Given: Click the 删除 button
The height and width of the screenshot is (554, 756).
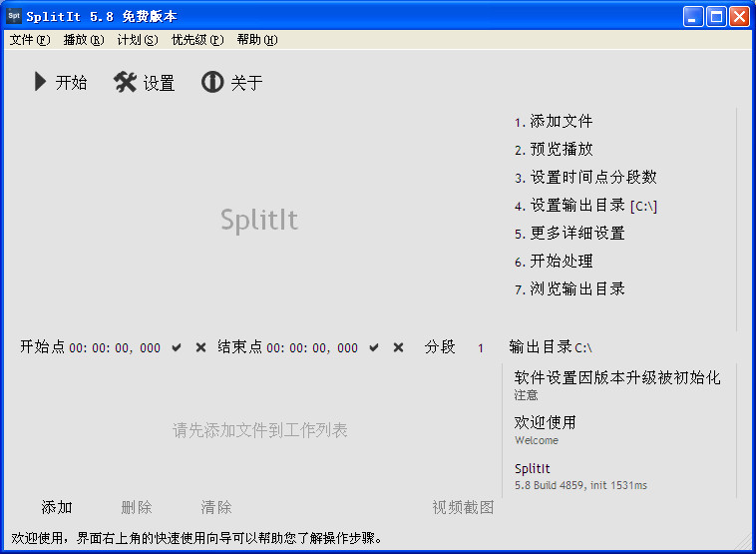Looking at the screenshot, I should [x=137, y=508].
